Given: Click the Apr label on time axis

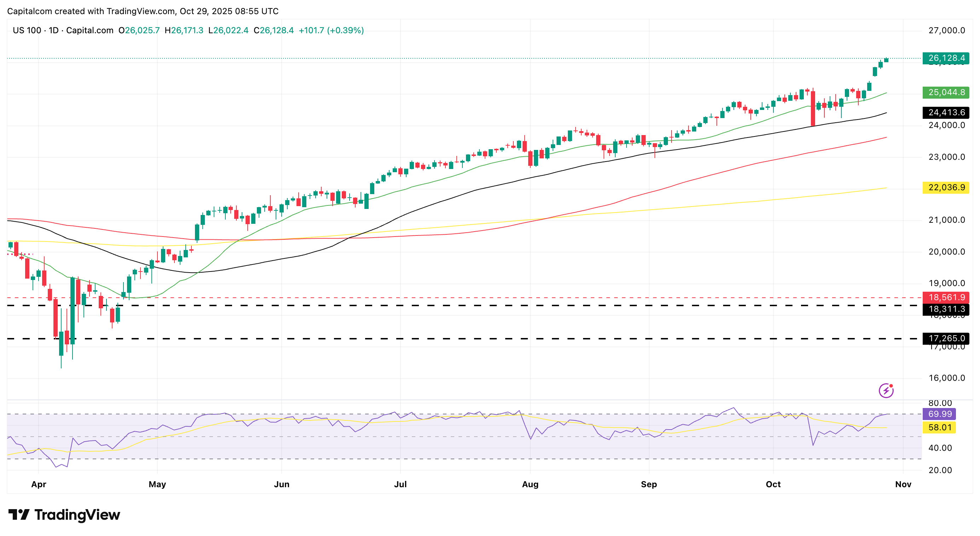Looking at the screenshot, I should [39, 484].
